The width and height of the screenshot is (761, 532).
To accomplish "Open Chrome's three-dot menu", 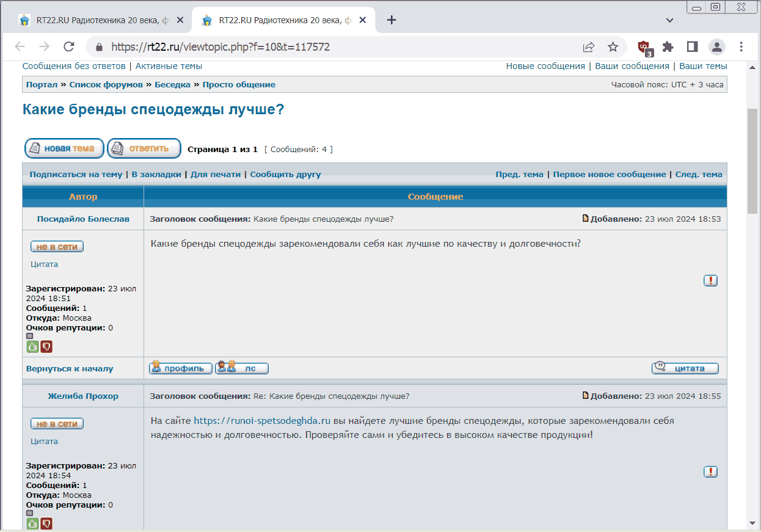I will pos(741,47).
